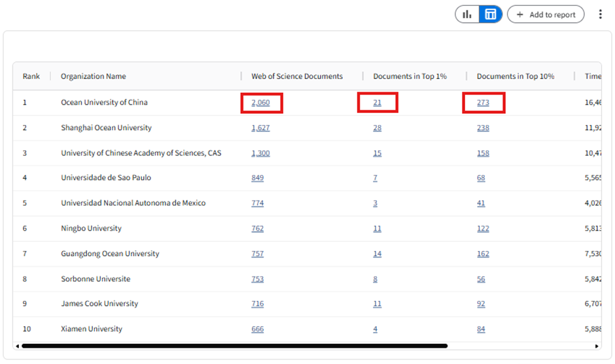Select the Xiamen University name
Image resolution: width=615 pixels, height=364 pixels.
click(92, 329)
